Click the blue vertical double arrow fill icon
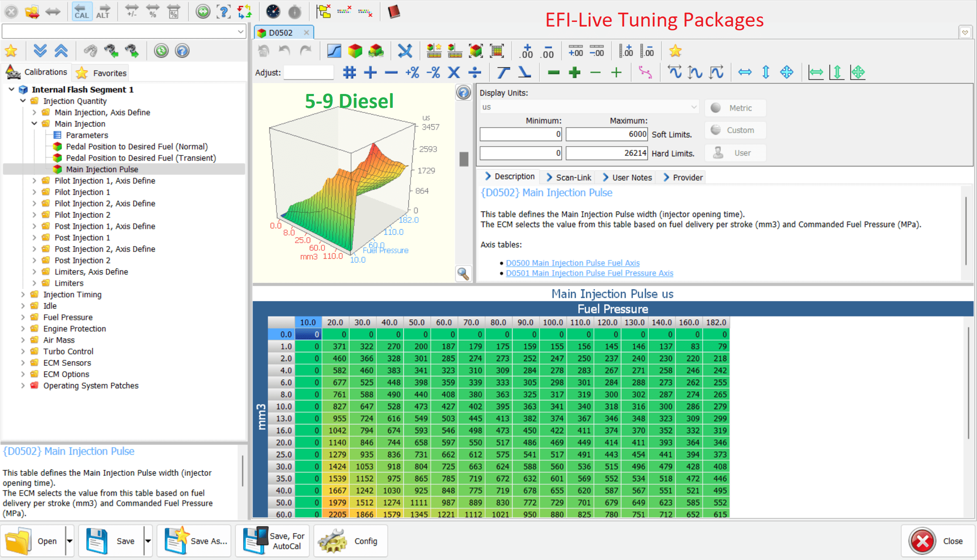 coord(766,72)
